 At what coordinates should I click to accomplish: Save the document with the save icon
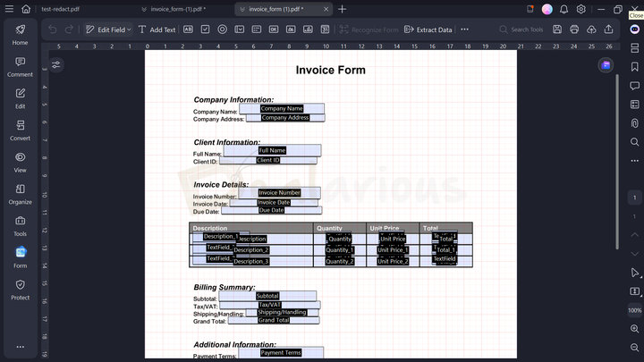pyautogui.click(x=557, y=29)
